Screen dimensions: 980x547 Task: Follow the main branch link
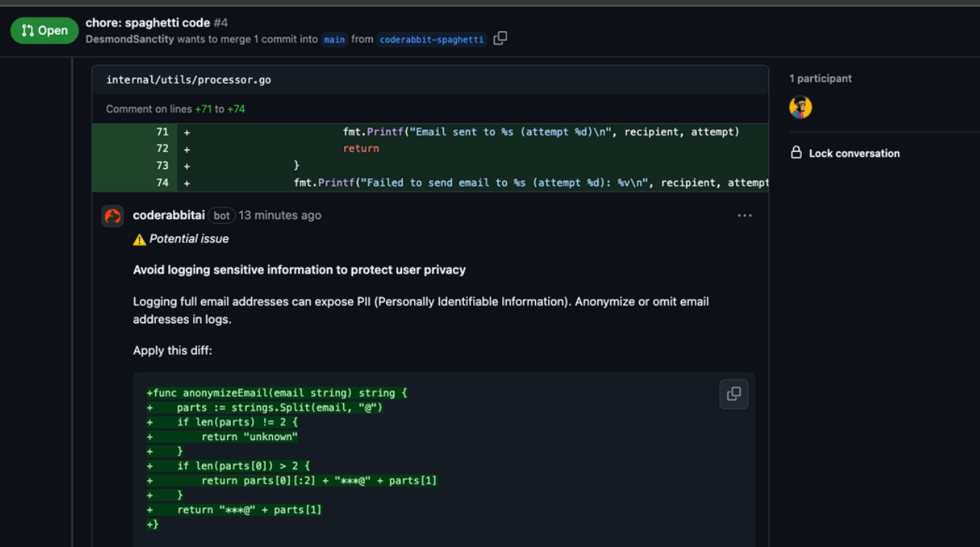click(334, 39)
